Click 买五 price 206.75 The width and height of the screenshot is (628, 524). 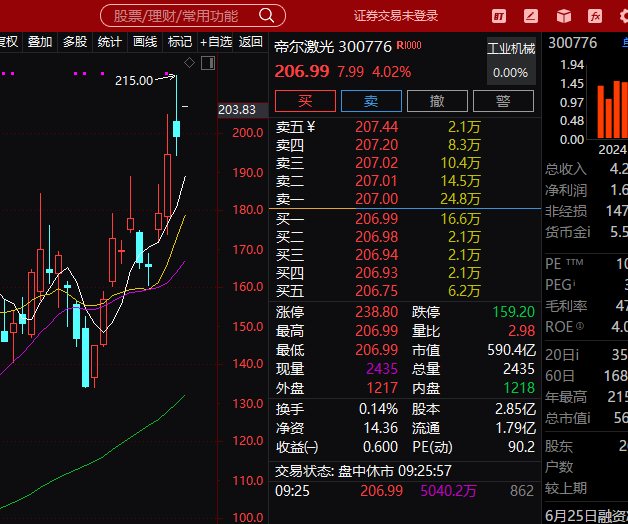pos(376,291)
